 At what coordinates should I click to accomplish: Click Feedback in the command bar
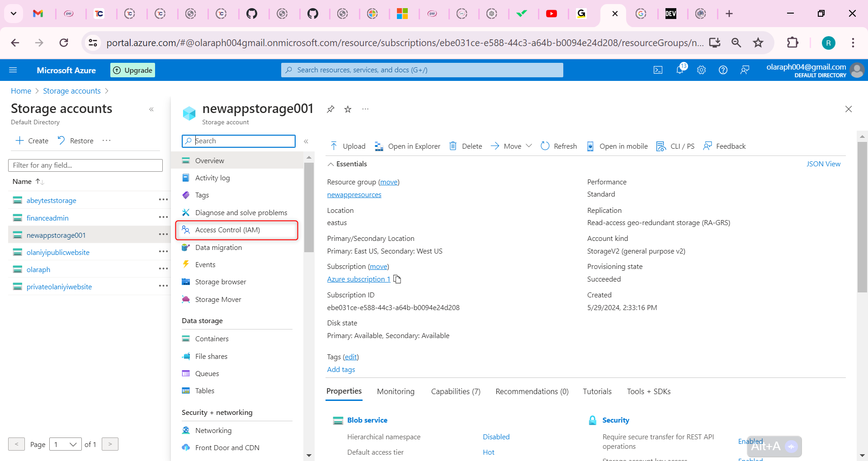click(724, 146)
